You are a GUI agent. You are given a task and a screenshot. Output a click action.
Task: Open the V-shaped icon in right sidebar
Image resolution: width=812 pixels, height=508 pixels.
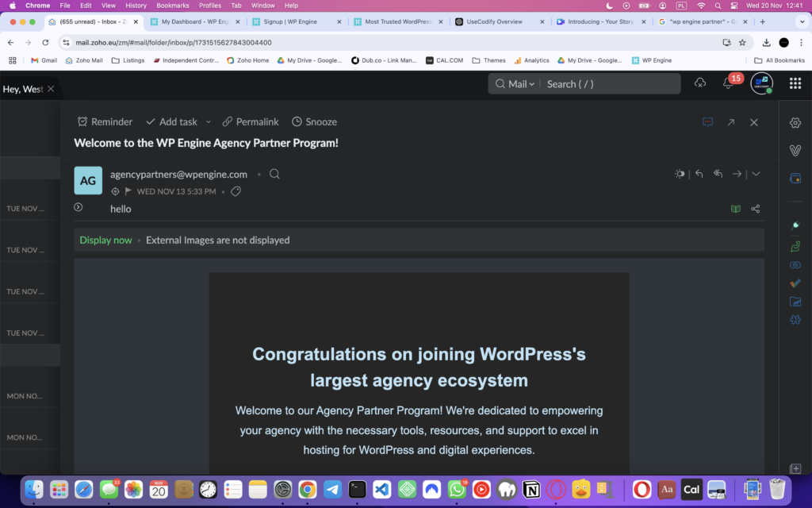pos(795,150)
